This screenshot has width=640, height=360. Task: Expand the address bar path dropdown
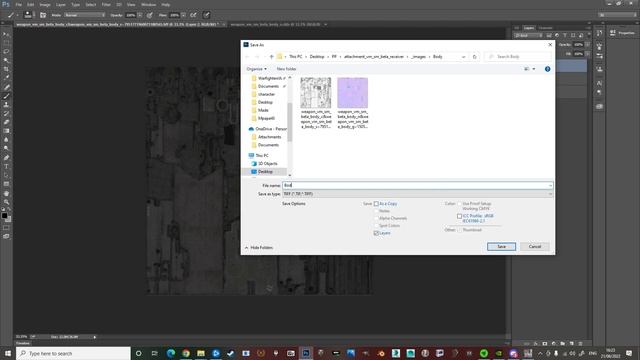tap(463, 57)
